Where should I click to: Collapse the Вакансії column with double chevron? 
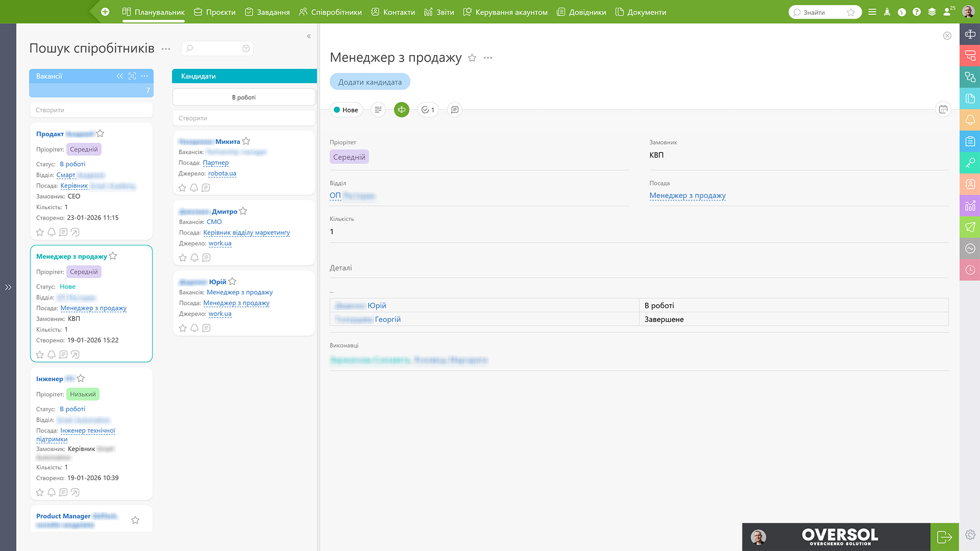pos(119,76)
